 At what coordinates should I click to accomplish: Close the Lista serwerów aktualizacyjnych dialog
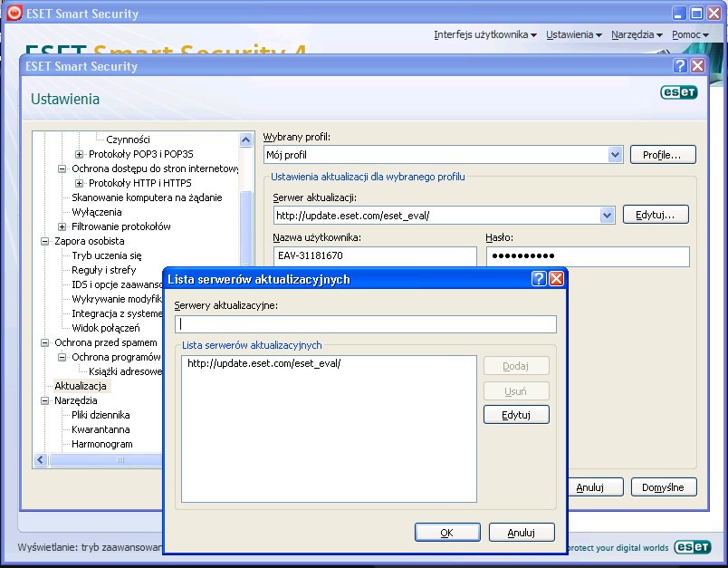coord(556,279)
